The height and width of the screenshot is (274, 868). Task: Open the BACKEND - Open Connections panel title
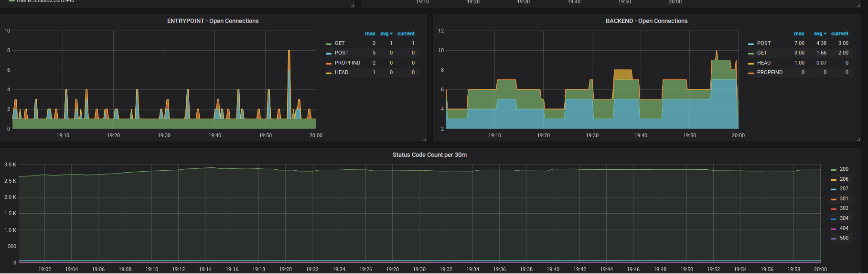pos(646,21)
